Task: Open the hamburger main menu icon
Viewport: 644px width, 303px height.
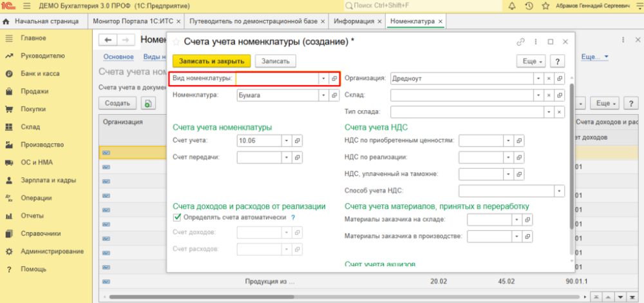Action: 27,6
